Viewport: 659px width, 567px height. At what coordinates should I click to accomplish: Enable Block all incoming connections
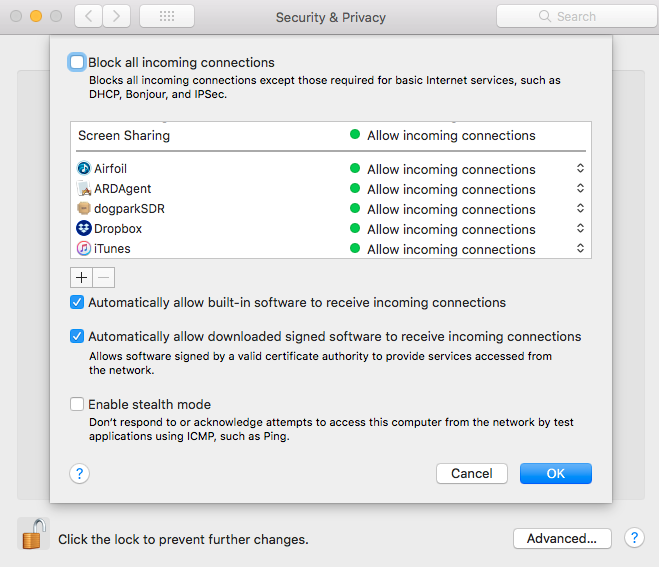click(x=77, y=62)
